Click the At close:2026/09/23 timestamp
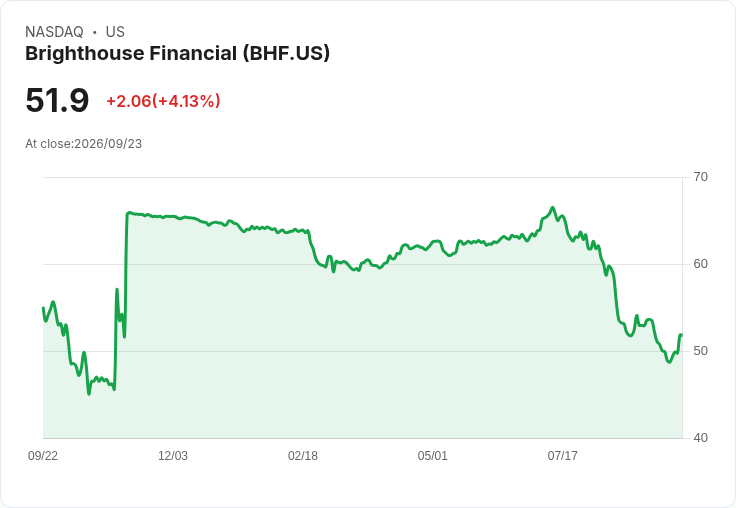The height and width of the screenshot is (508, 736). pyautogui.click(x=84, y=144)
